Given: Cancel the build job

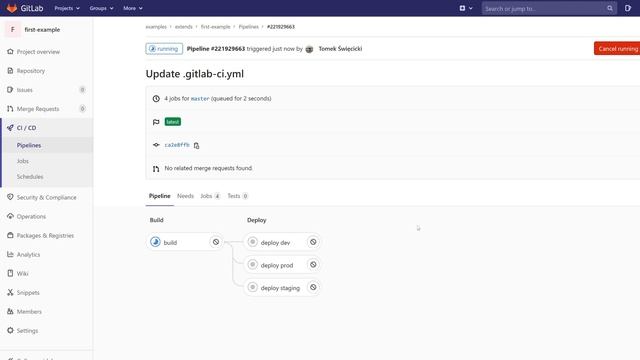Looking at the screenshot, I should click(216, 242).
